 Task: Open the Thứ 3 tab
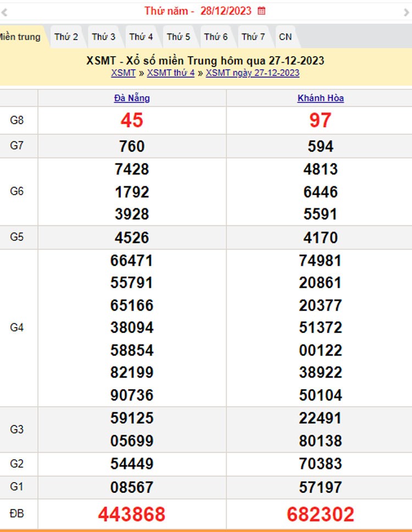[x=103, y=37]
